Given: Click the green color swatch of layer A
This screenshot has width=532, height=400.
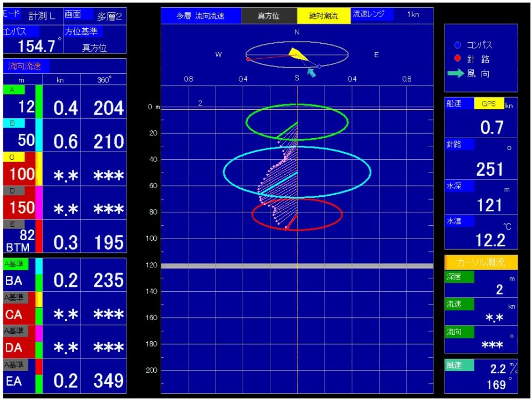Looking at the screenshot, I should point(39,102).
